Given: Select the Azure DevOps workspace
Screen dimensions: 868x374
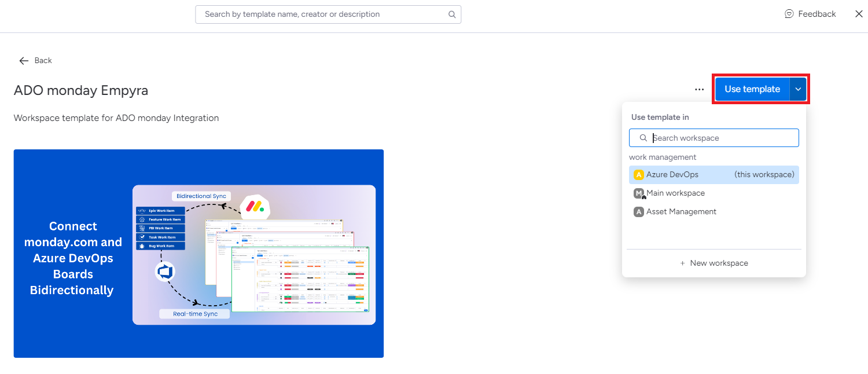Looking at the screenshot, I should [x=714, y=175].
